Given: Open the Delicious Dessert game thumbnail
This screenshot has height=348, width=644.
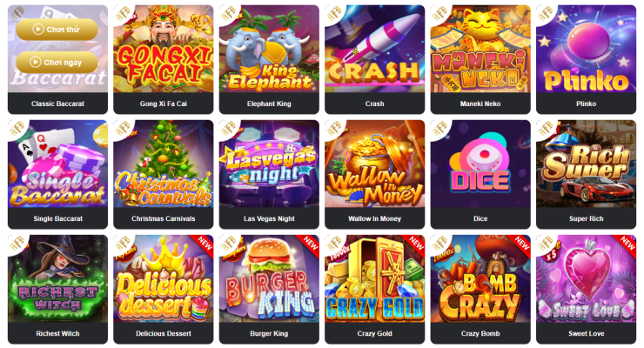Looking at the screenshot, I should [164, 278].
